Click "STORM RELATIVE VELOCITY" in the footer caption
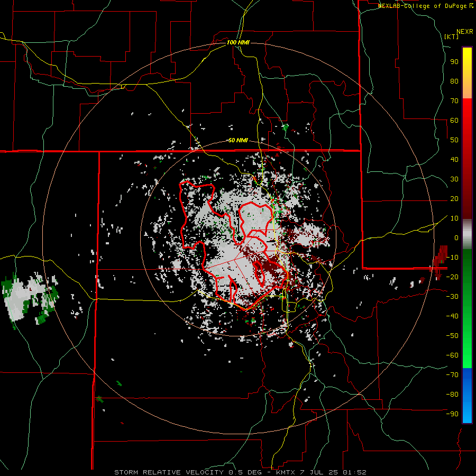The width and height of the screenshot is (476, 476). pyautogui.click(x=169, y=472)
